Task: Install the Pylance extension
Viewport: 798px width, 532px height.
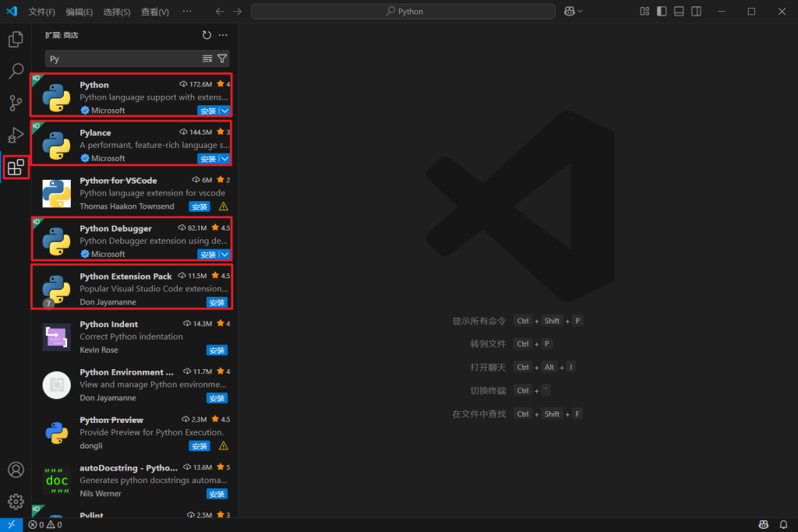Action: click(207, 159)
